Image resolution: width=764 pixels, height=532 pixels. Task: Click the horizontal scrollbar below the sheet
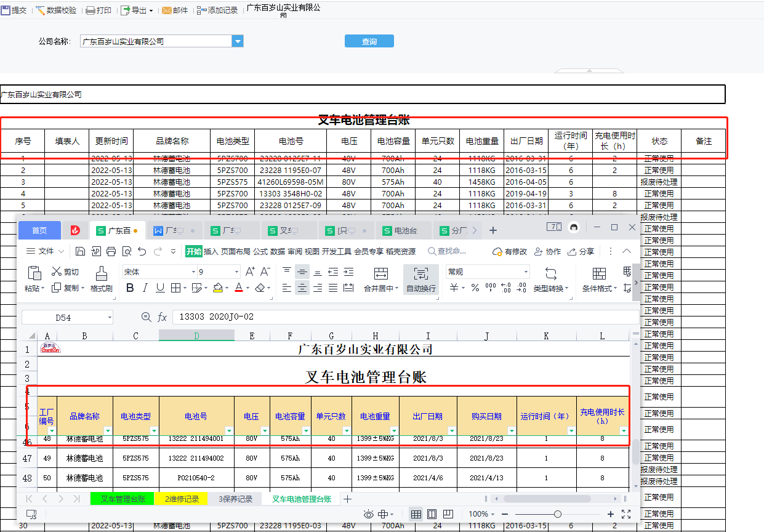click(547, 499)
